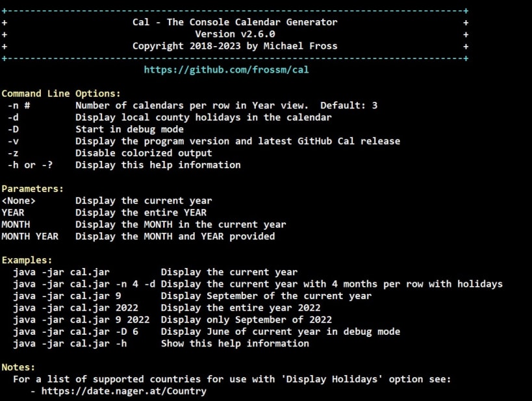Viewport: 532px width, 401px height.
Task: Select the '-D' debug mode flag
Action: click(13, 129)
